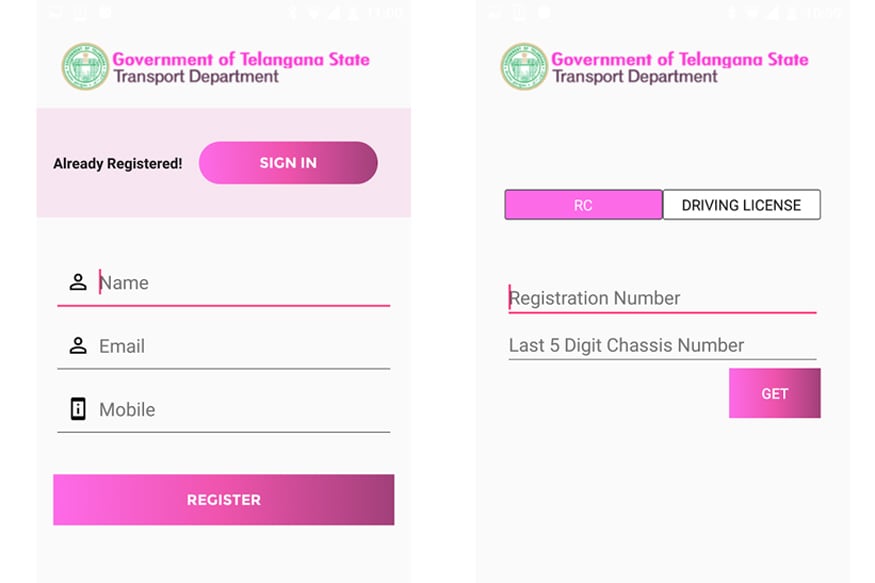The width and height of the screenshot is (875, 583).
Task: Tap the GET button
Action: coord(774,393)
